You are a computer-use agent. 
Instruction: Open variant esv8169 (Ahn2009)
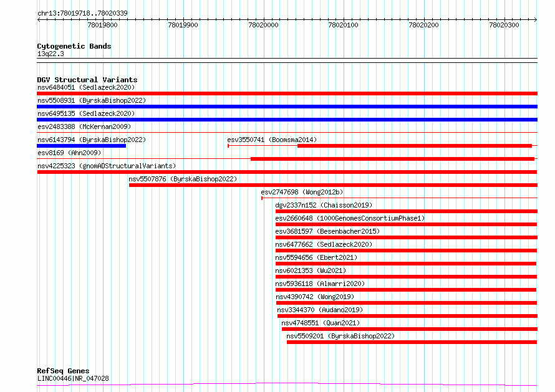69,153
